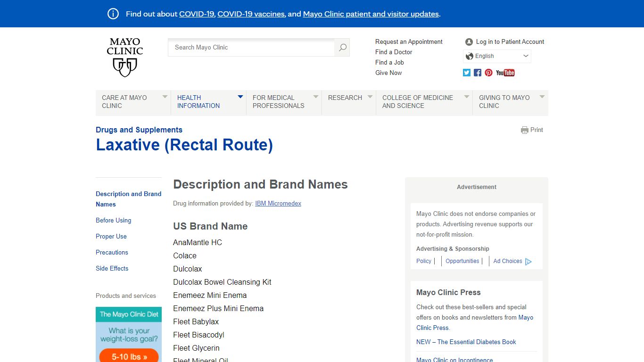The image size is (644, 362).
Task: Open The Essential Diabetes Book link
Action: [466, 342]
